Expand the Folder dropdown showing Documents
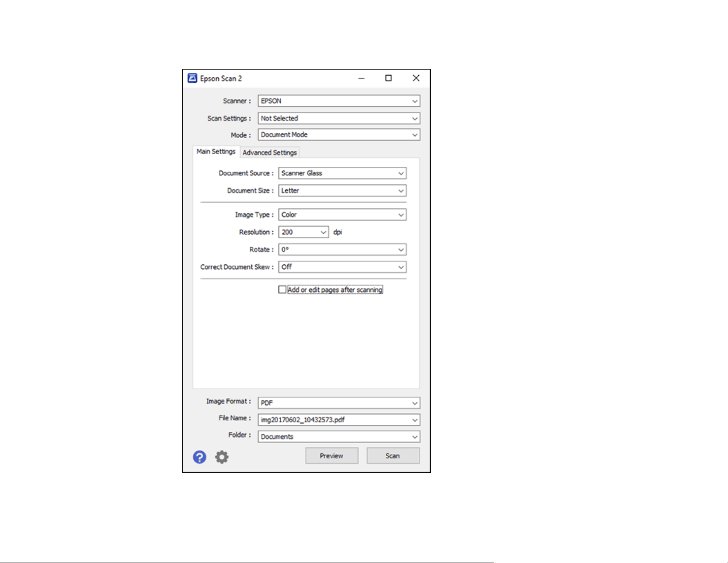 point(339,437)
